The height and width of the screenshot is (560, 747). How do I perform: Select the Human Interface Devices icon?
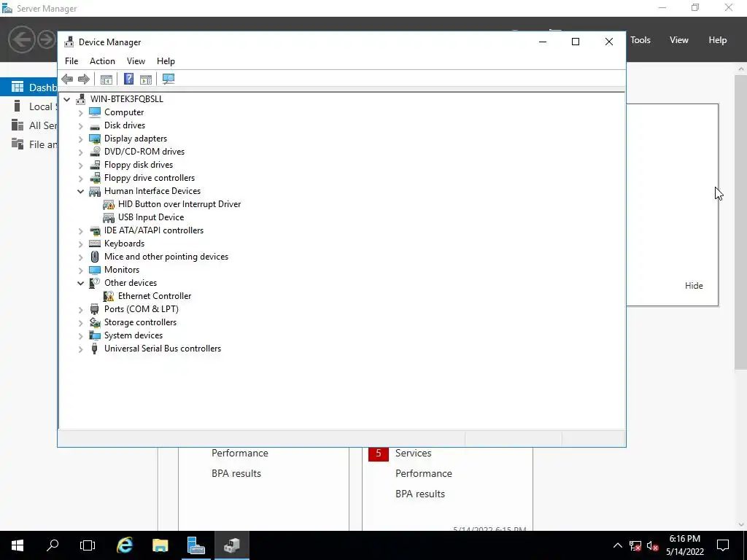pos(95,191)
